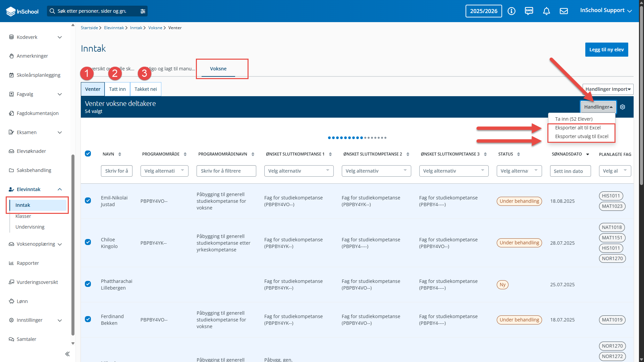Collapse Elevinntak sidebar section
The height and width of the screenshot is (362, 644).
coord(60,189)
